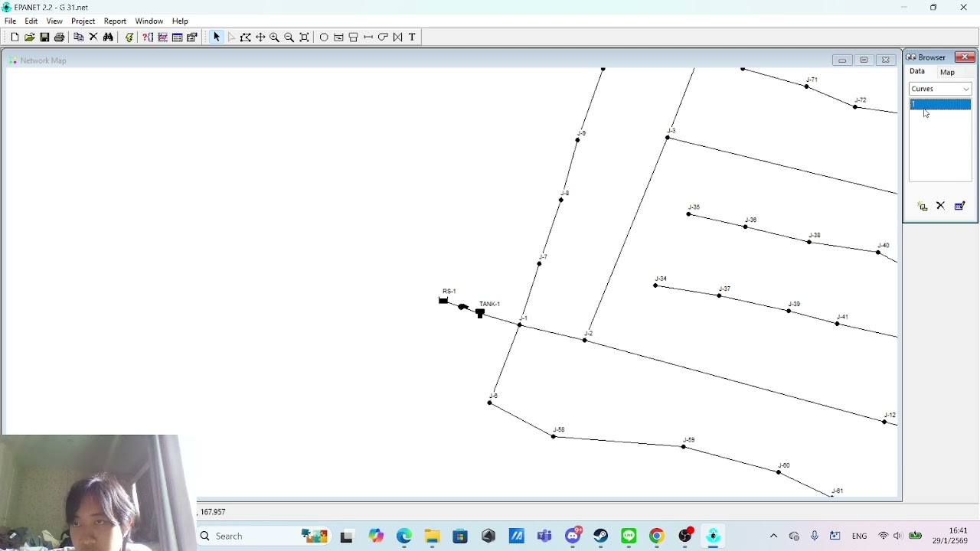This screenshot has width=980, height=551.
Task: Click the Full Extent map icon
Action: point(304,37)
